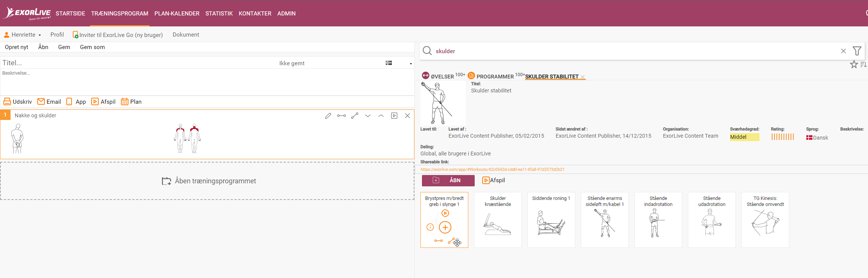
Task: Click the ExorLive logo
Action: tap(27, 13)
